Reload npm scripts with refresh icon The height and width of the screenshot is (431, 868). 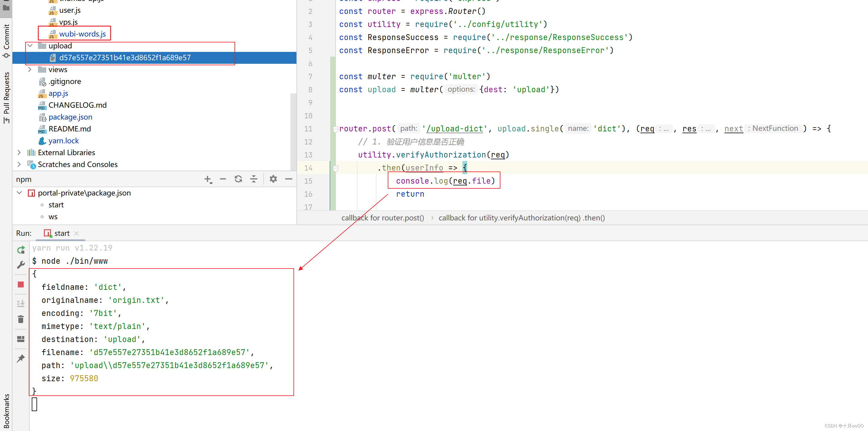pyautogui.click(x=238, y=179)
